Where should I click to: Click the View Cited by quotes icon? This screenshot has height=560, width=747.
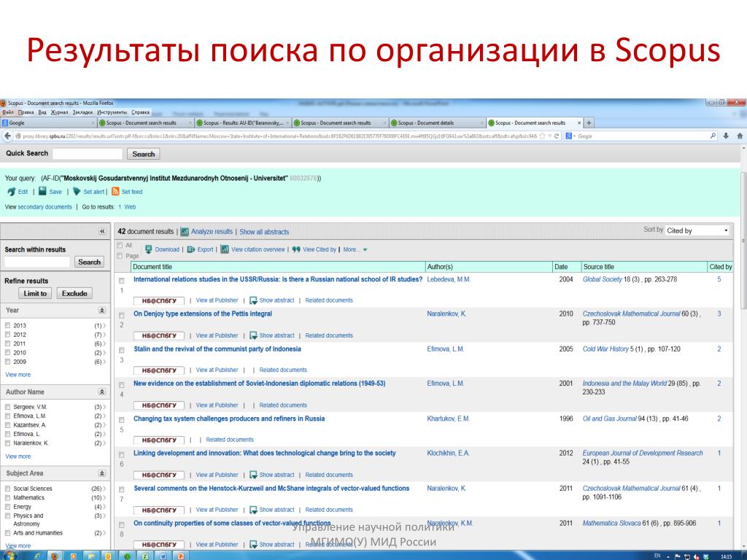[296, 249]
